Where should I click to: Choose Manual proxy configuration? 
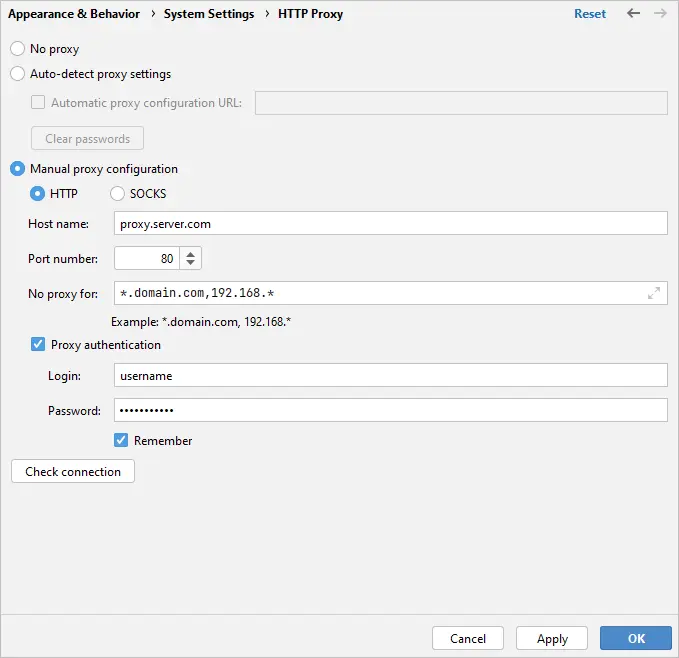coord(17,169)
